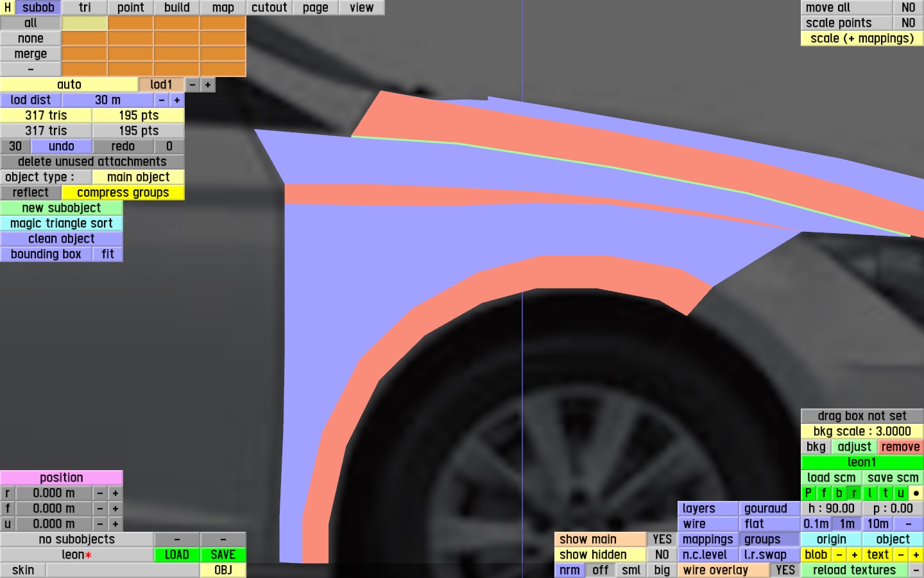Set normals display to off
This screenshot has height=578, width=924.
[601, 570]
